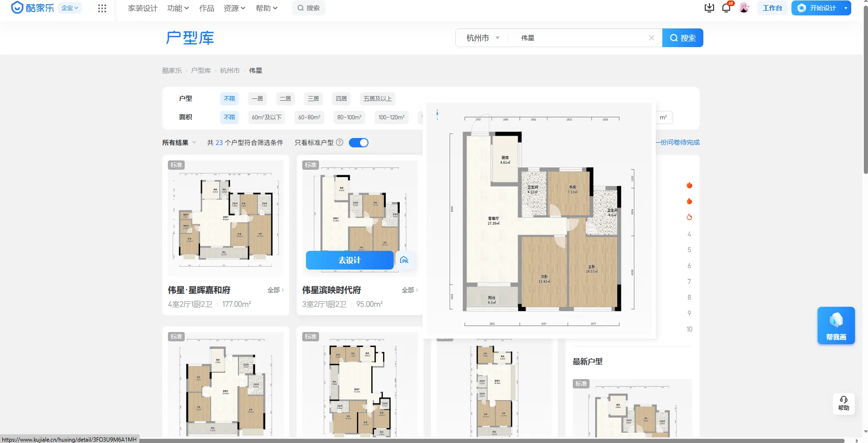Open the user avatar profile
Image resolution: width=868 pixels, height=443 pixels.
(744, 8)
